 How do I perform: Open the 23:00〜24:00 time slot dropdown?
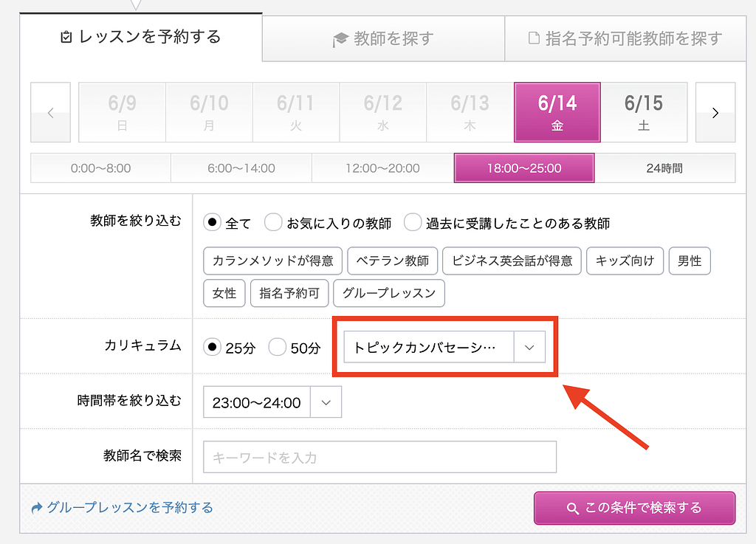(272, 402)
